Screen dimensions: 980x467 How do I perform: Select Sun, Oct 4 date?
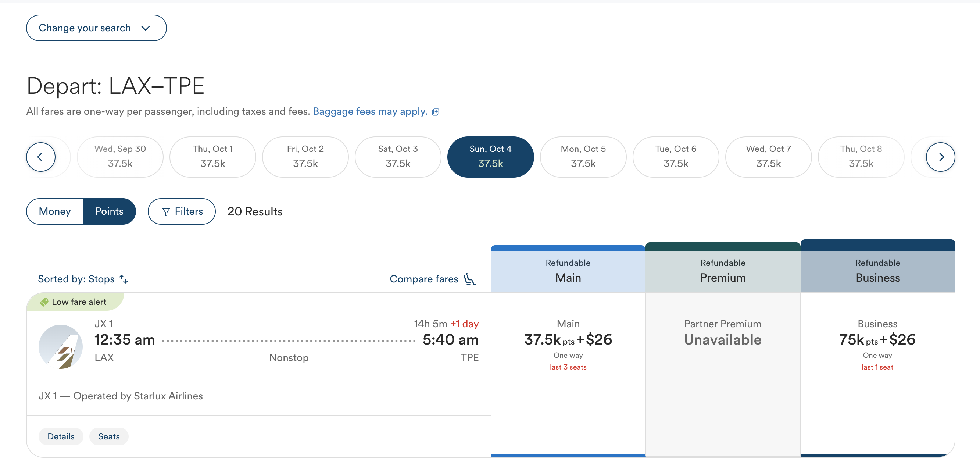pyautogui.click(x=491, y=157)
